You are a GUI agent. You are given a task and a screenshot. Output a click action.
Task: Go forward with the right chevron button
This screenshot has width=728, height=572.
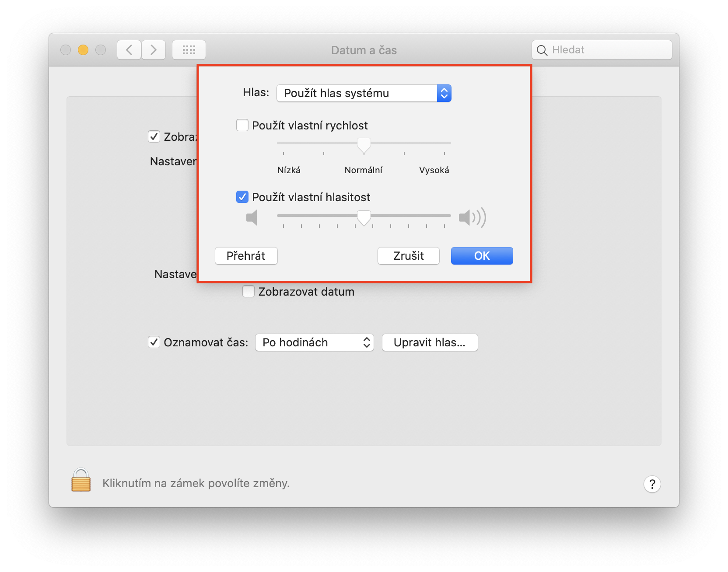154,50
